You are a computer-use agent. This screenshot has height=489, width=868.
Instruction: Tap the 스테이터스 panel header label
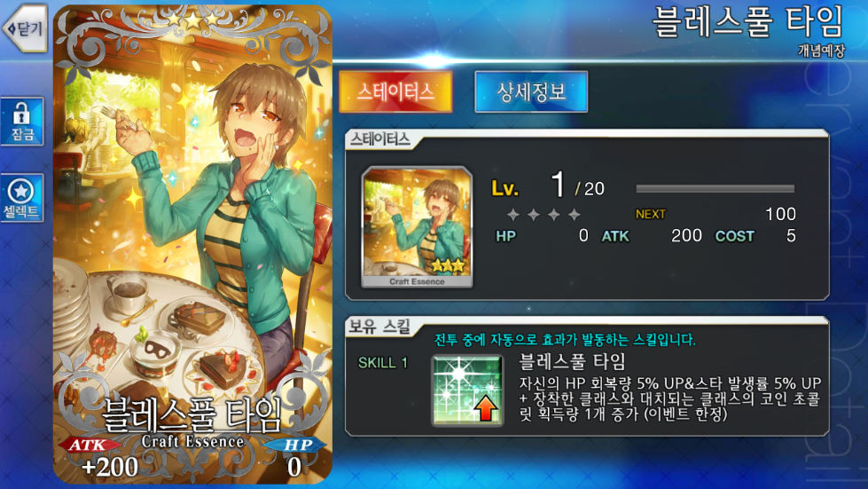coord(379,139)
